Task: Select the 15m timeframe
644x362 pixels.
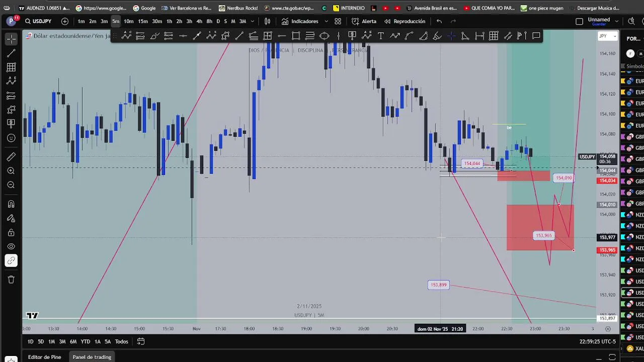Action: point(143,21)
